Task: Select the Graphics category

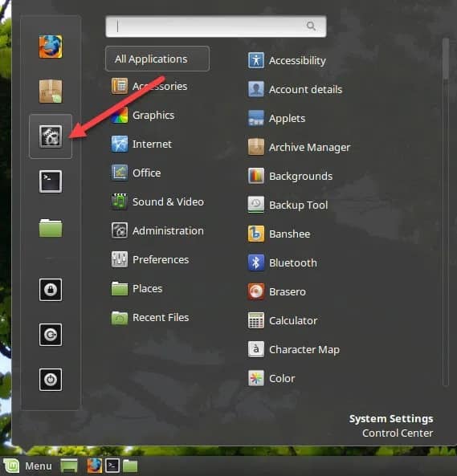Action: coord(142,116)
